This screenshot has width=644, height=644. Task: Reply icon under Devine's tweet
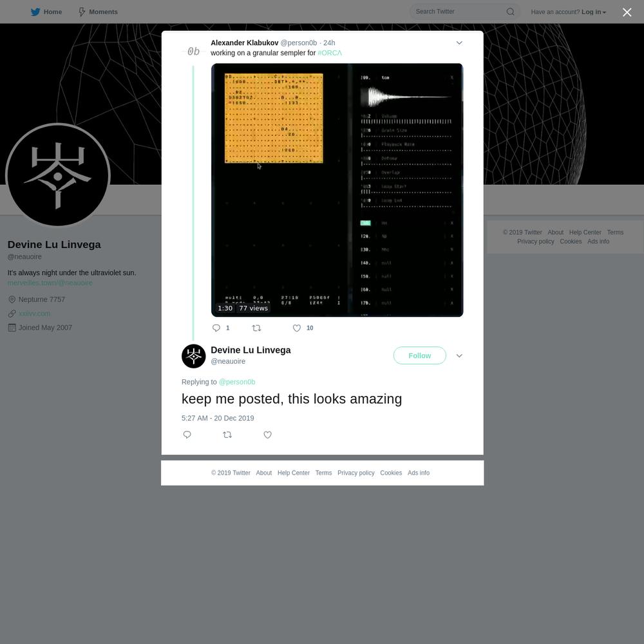[187, 435]
